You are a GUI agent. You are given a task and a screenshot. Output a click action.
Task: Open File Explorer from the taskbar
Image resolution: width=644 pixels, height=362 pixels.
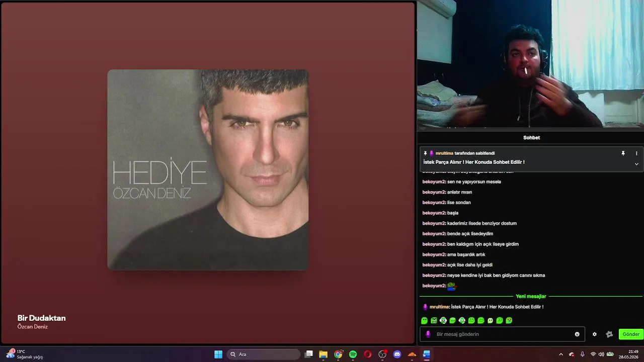pyautogui.click(x=324, y=354)
